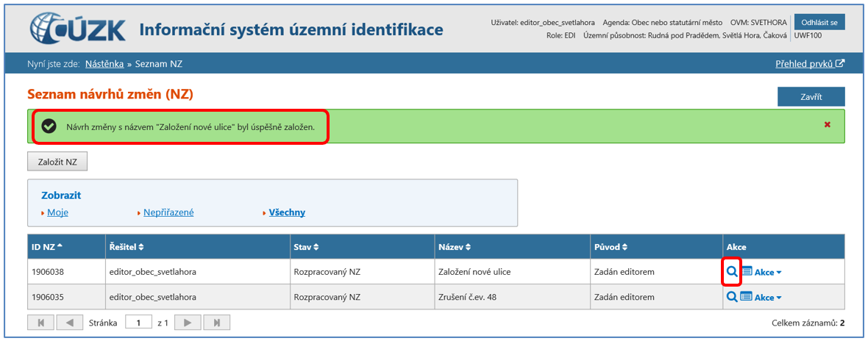Sort table by Stav column
This screenshot has height=341, width=868.
306,246
